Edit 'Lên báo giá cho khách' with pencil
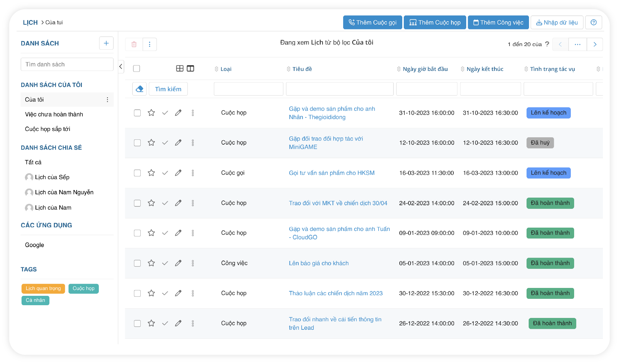Screen dimensions: 619x364 [x=178, y=263]
